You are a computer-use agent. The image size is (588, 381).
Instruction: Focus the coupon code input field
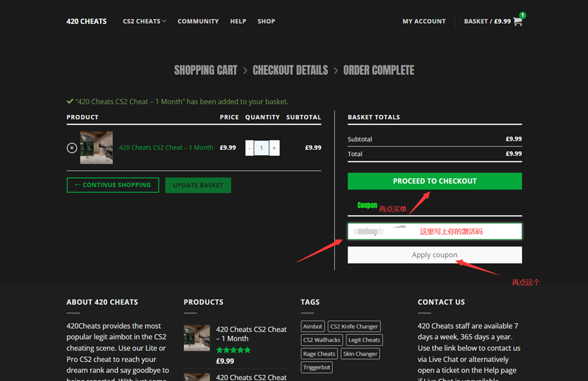[434, 231]
